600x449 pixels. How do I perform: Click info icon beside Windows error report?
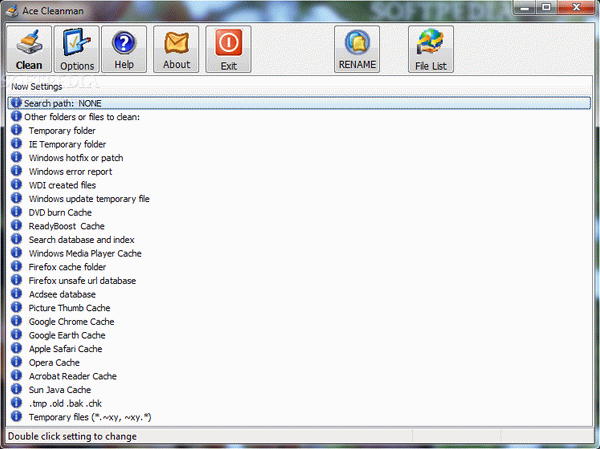16,171
